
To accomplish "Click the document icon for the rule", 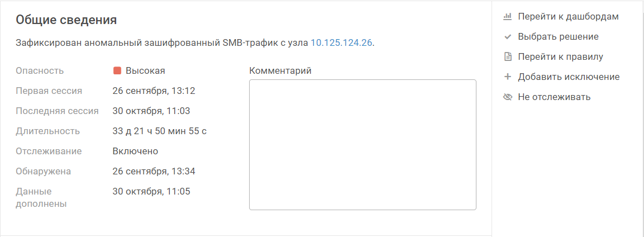I will [x=508, y=56].
